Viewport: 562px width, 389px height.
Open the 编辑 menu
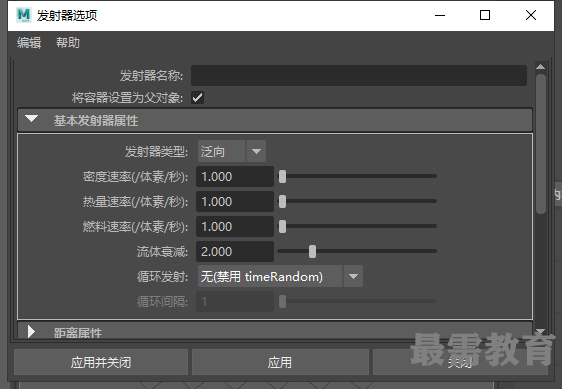point(29,43)
